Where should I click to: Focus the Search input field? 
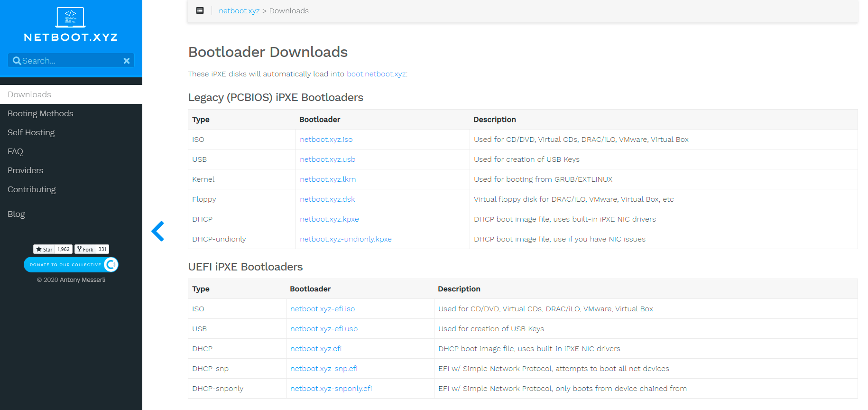click(71, 61)
